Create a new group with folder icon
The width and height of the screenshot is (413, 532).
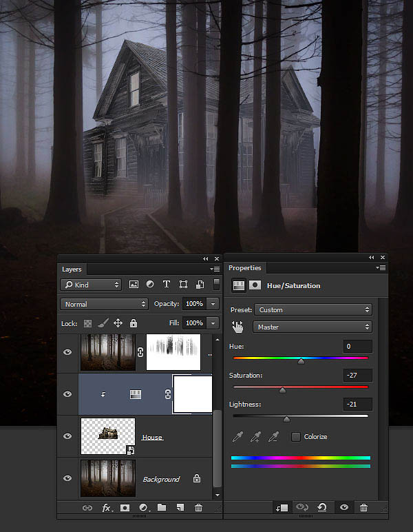click(x=162, y=508)
